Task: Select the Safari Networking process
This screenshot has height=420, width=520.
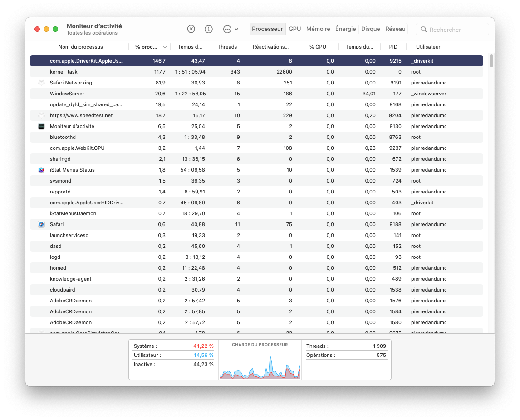Action: (x=256, y=83)
